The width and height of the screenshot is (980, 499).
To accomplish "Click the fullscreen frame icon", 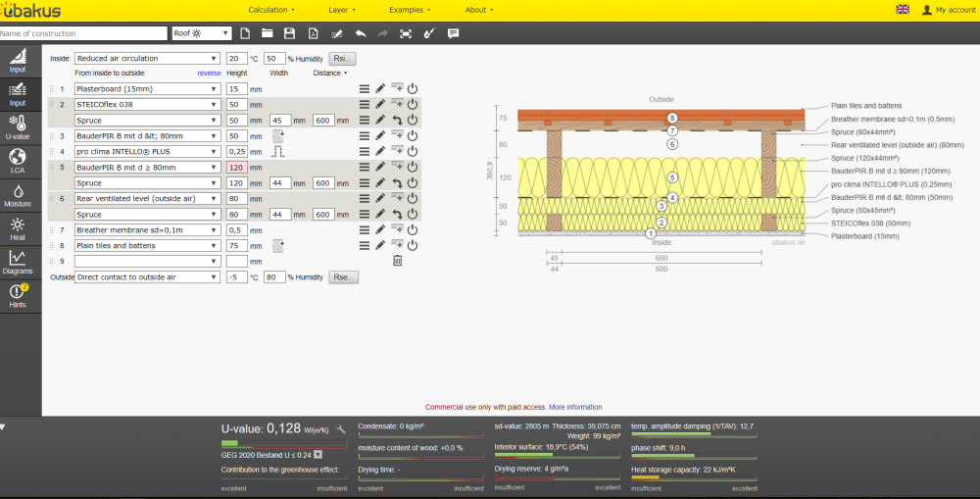I will [x=406, y=33].
